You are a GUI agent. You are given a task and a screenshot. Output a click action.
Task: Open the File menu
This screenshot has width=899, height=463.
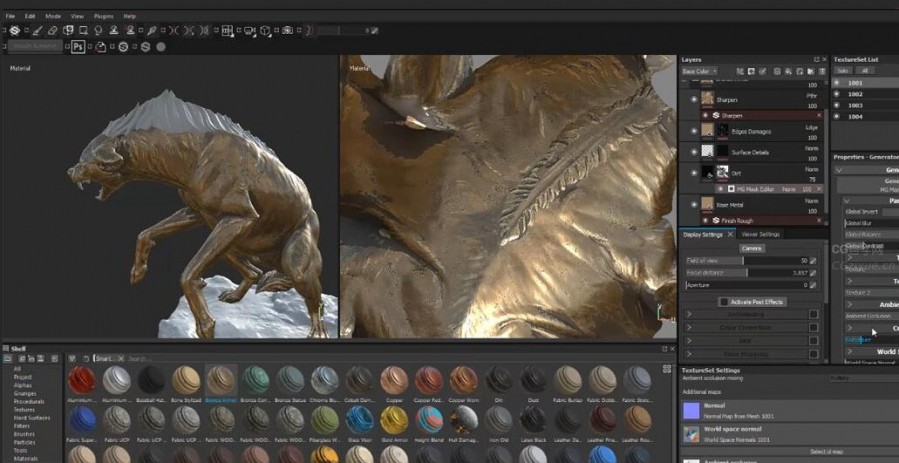10,16
